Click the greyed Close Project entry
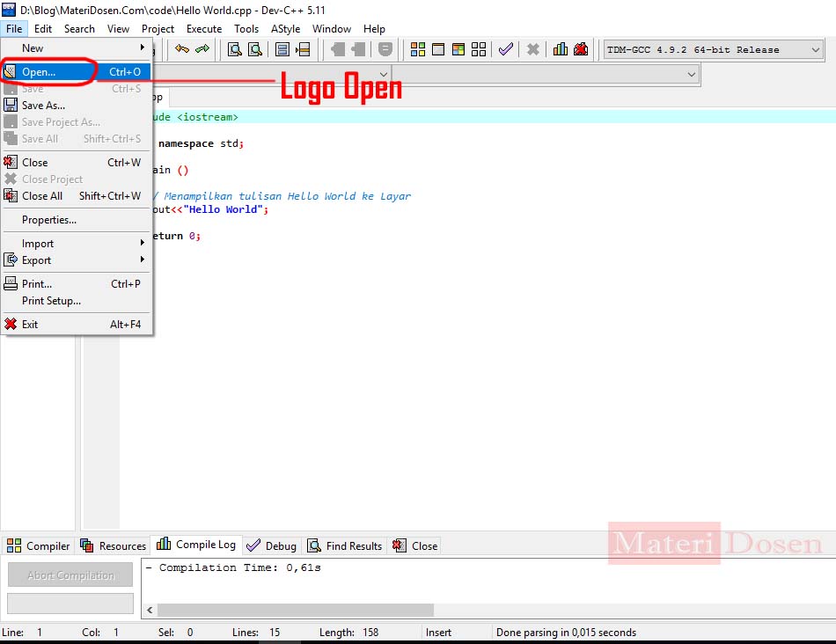The image size is (836, 644). [x=77, y=179]
